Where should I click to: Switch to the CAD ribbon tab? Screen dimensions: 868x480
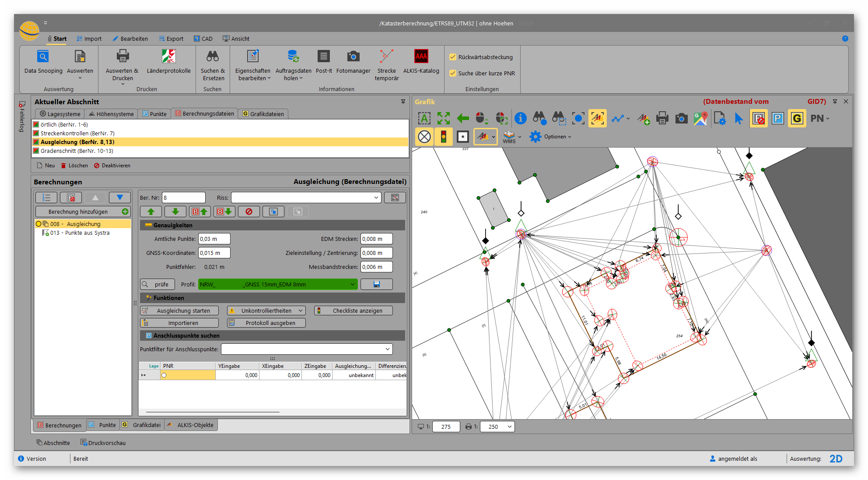[x=203, y=39]
